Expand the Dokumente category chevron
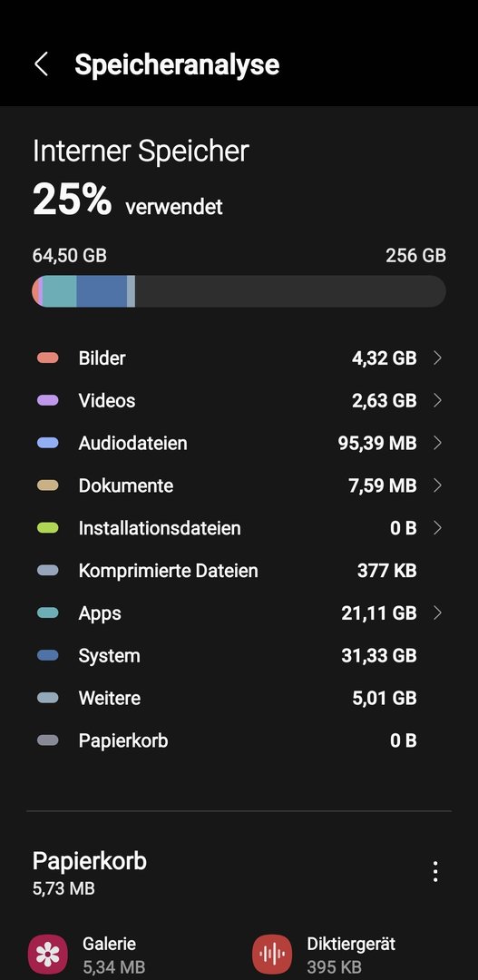Image resolution: width=478 pixels, height=980 pixels. click(437, 485)
